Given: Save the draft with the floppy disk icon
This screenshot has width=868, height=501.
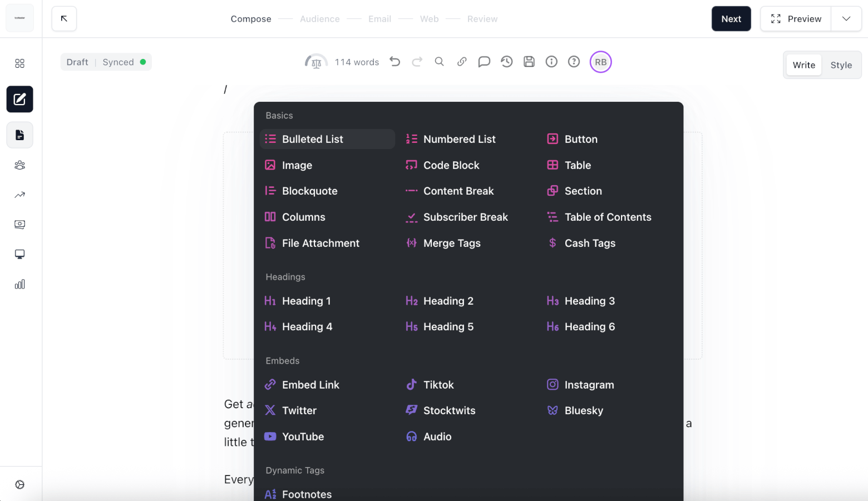Looking at the screenshot, I should [529, 62].
